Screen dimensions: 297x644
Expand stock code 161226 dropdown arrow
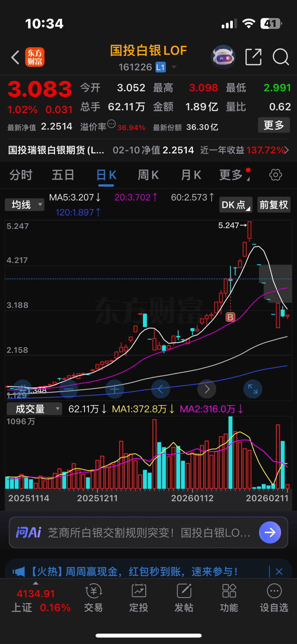[174, 67]
